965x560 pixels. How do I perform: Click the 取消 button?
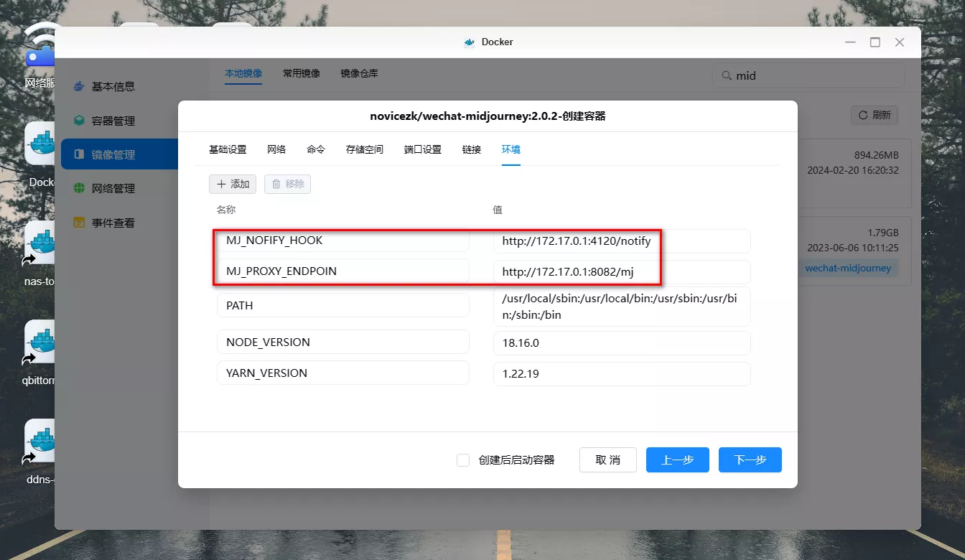[608, 460]
